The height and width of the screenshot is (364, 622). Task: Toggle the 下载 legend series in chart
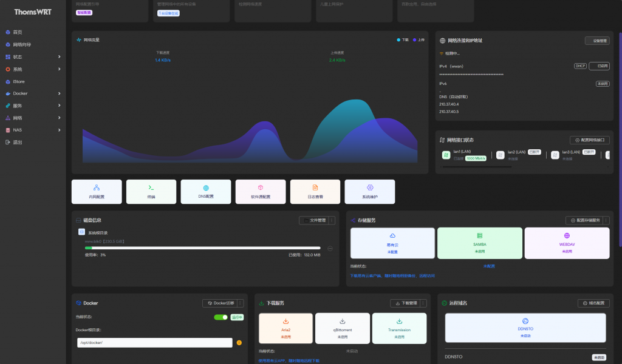point(403,40)
